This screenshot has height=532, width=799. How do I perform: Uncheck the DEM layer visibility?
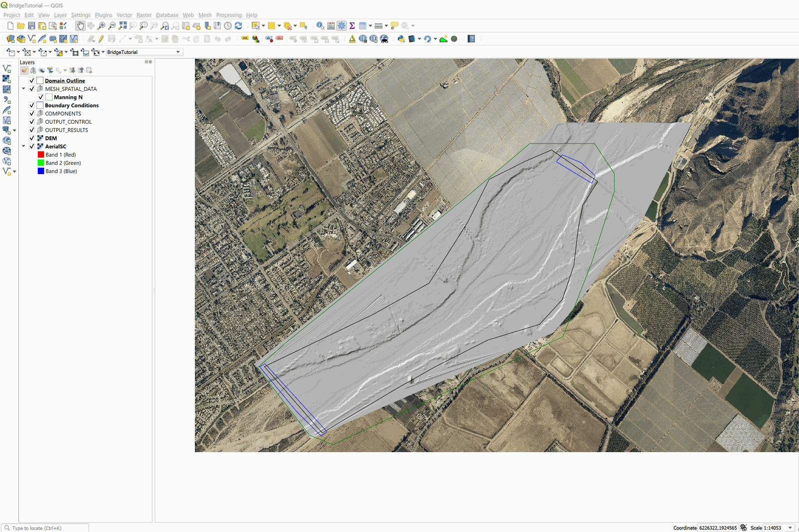click(x=32, y=138)
